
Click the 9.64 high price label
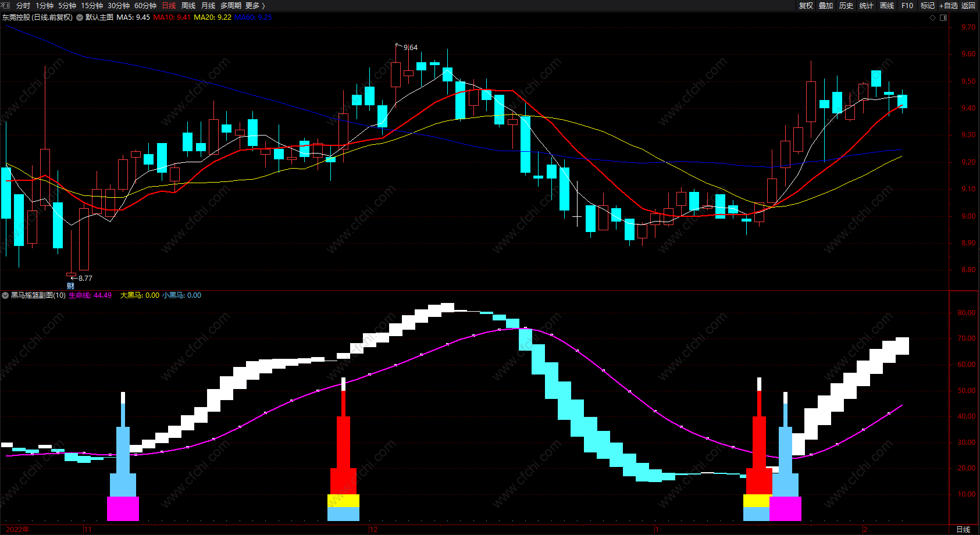[x=411, y=48]
